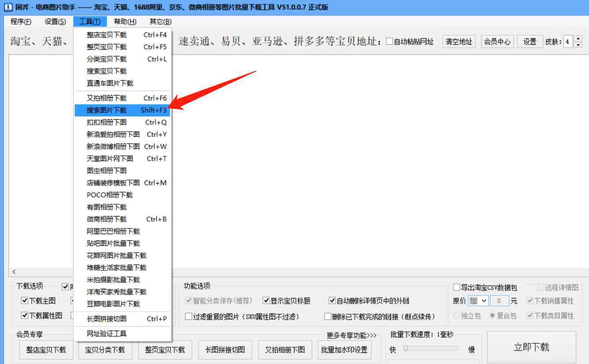Viewport: 589px width, 364px height.
Task: Open the 原价 加 dropdown
Action: [x=478, y=301]
